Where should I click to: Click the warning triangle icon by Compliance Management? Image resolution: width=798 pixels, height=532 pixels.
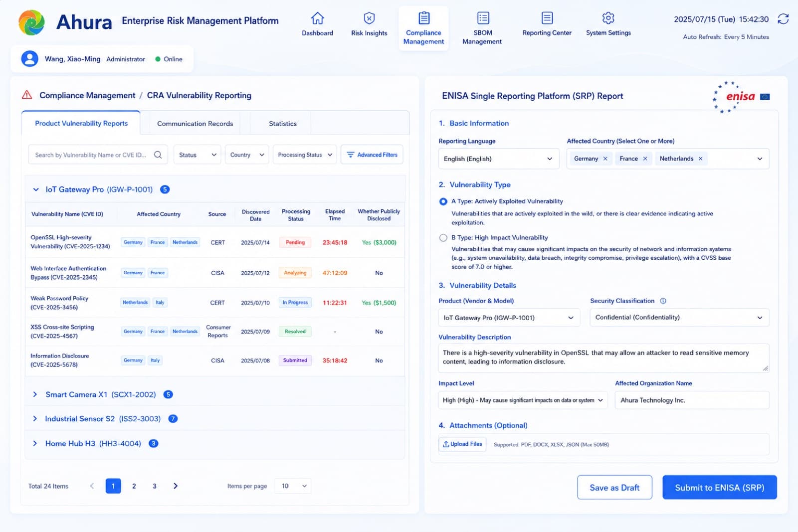(x=27, y=95)
